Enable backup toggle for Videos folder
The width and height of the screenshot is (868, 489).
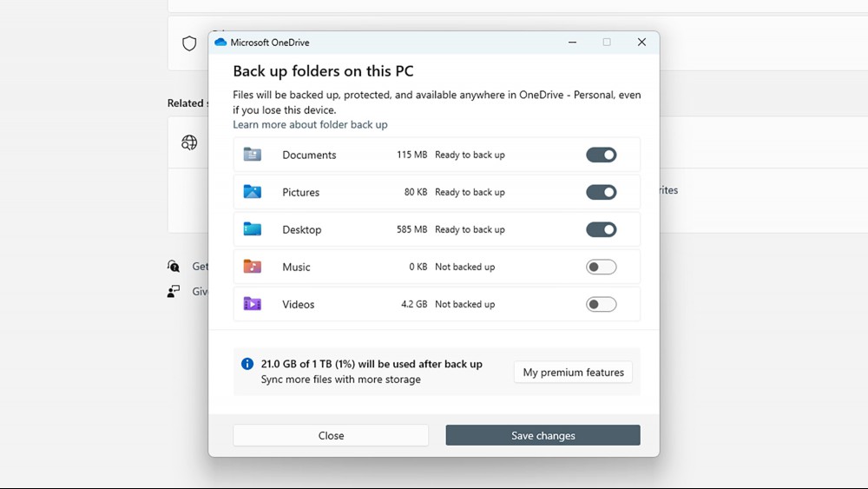602,304
